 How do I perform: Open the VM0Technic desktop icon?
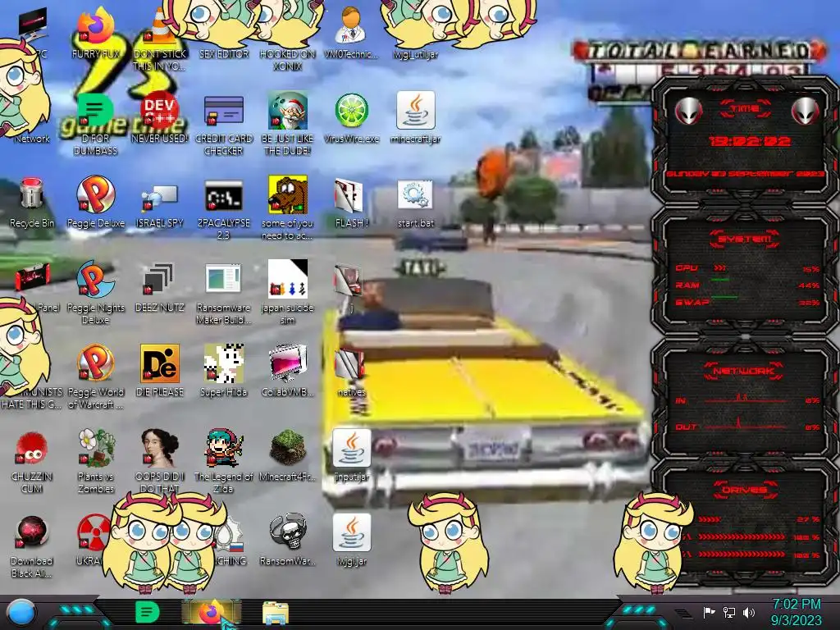[351, 32]
